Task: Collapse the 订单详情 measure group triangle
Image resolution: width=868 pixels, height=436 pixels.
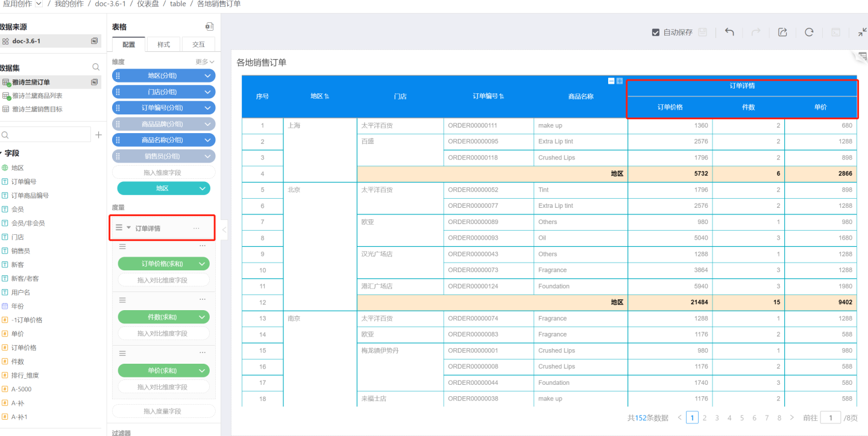Action: tap(128, 228)
